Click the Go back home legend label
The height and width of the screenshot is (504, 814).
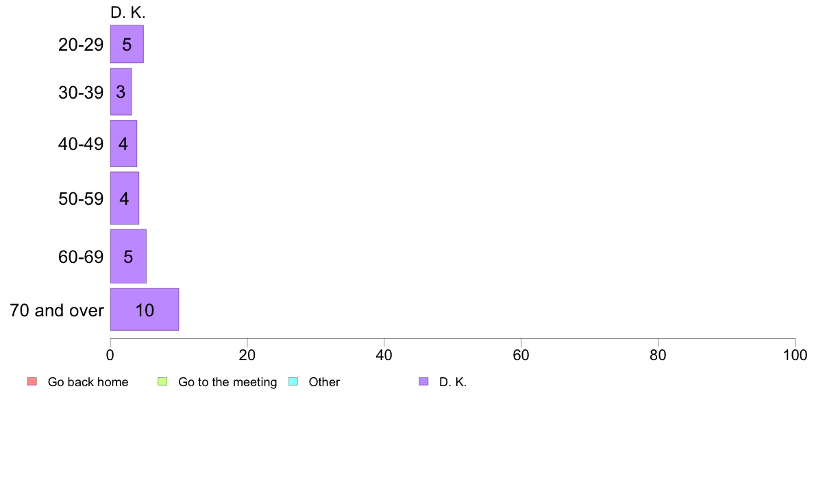[88, 382]
